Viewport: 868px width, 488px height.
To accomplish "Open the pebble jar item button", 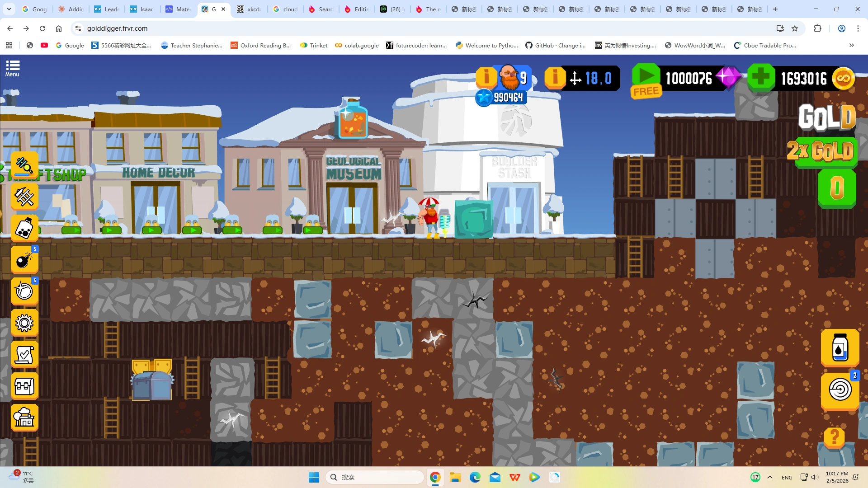I will (x=24, y=228).
